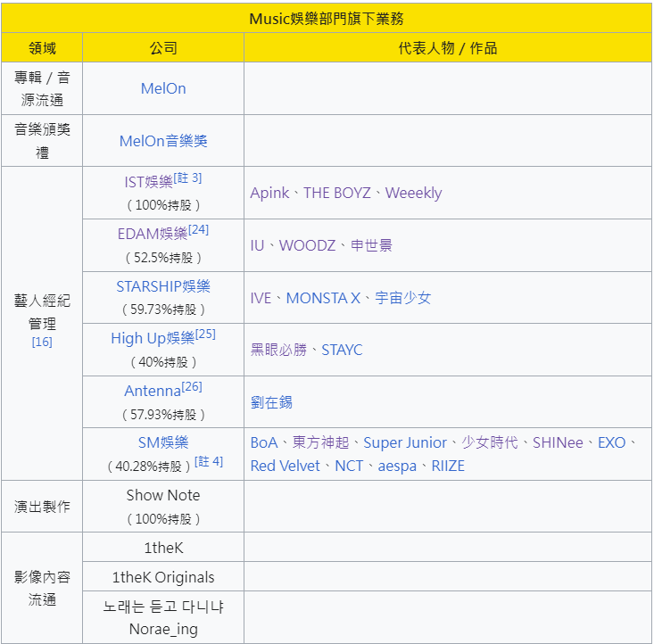The height and width of the screenshot is (644, 654).
Task: Click the 59.73%持股 text under STARSHIP娛樂
Action: [163, 310]
